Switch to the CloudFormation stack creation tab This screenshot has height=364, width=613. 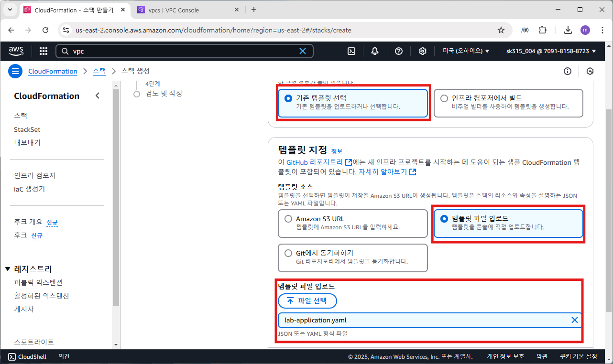point(74,10)
